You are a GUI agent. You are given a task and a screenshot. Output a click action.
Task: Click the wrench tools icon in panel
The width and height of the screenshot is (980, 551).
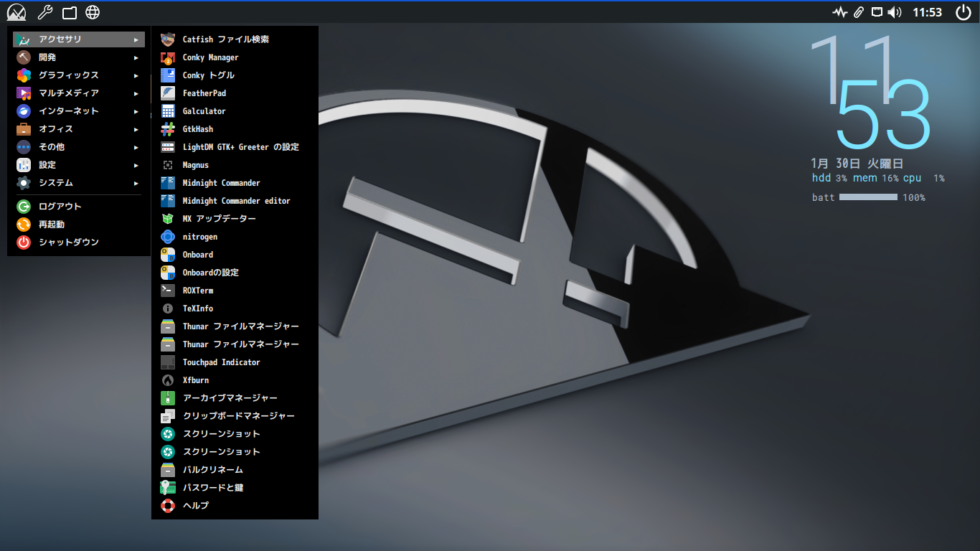[44, 12]
